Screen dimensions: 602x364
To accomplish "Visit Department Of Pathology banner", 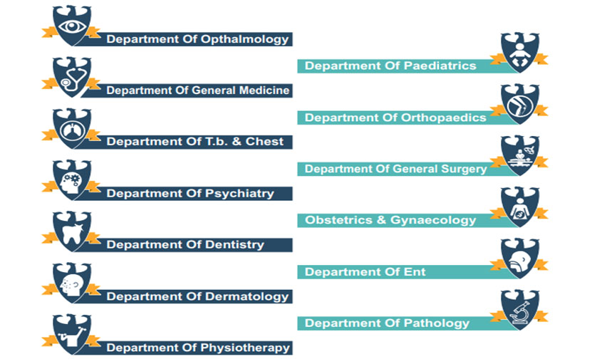I will (387, 323).
